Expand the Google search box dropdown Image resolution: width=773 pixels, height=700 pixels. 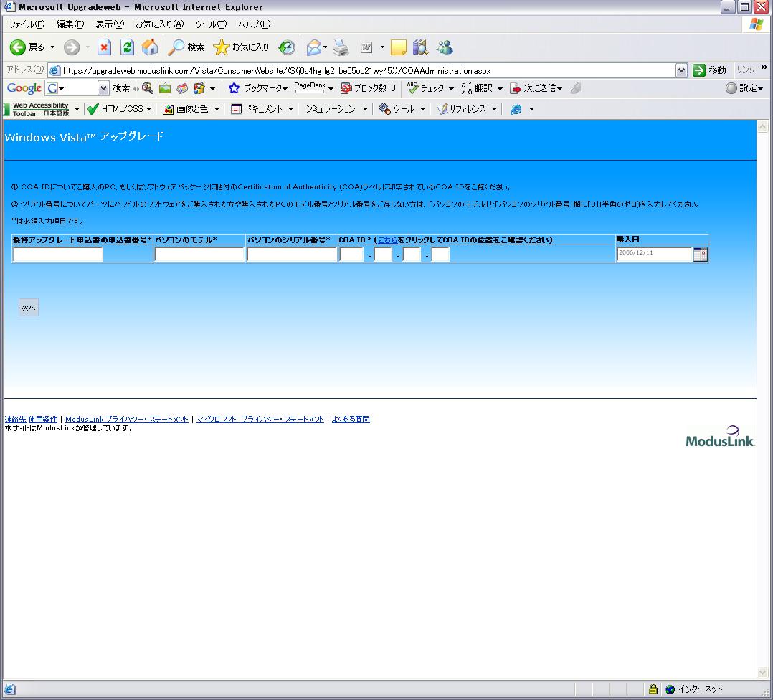tap(103, 88)
